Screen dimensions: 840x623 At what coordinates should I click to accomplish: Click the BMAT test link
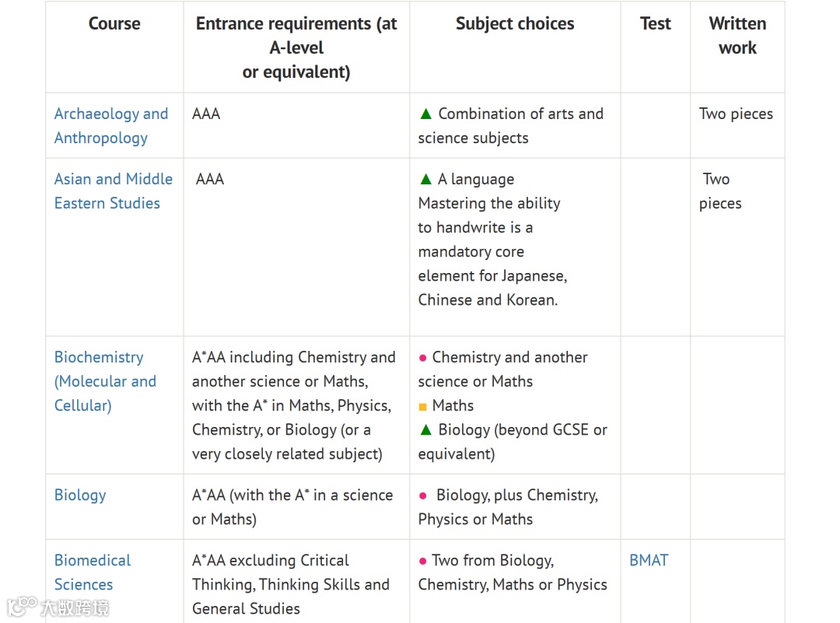click(x=649, y=561)
